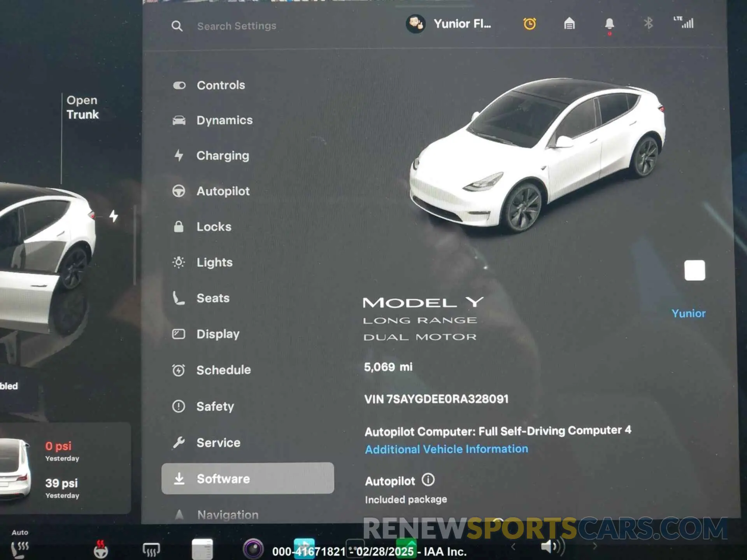Open Additional Vehicle Information link
Image resolution: width=747 pixels, height=560 pixels.
447,449
